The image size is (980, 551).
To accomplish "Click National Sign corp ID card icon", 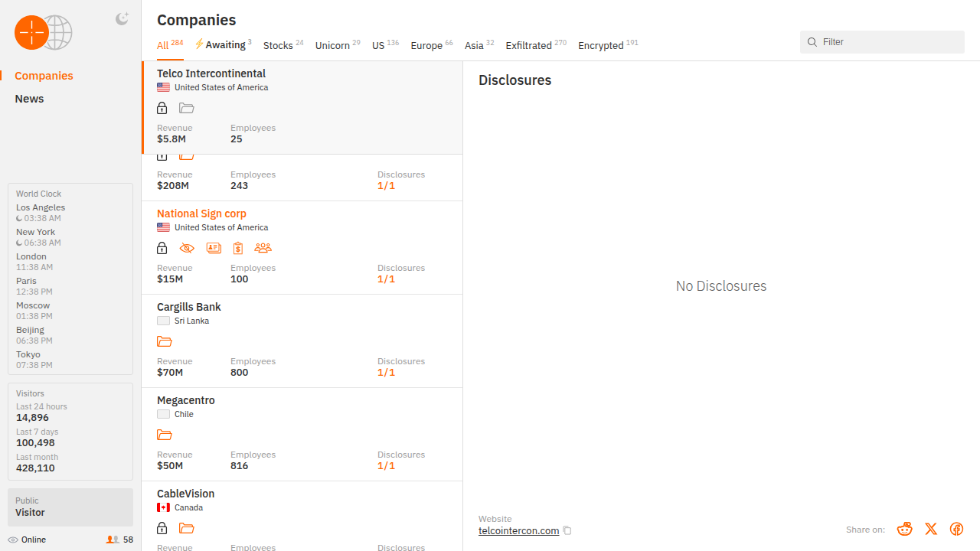I will coord(214,248).
